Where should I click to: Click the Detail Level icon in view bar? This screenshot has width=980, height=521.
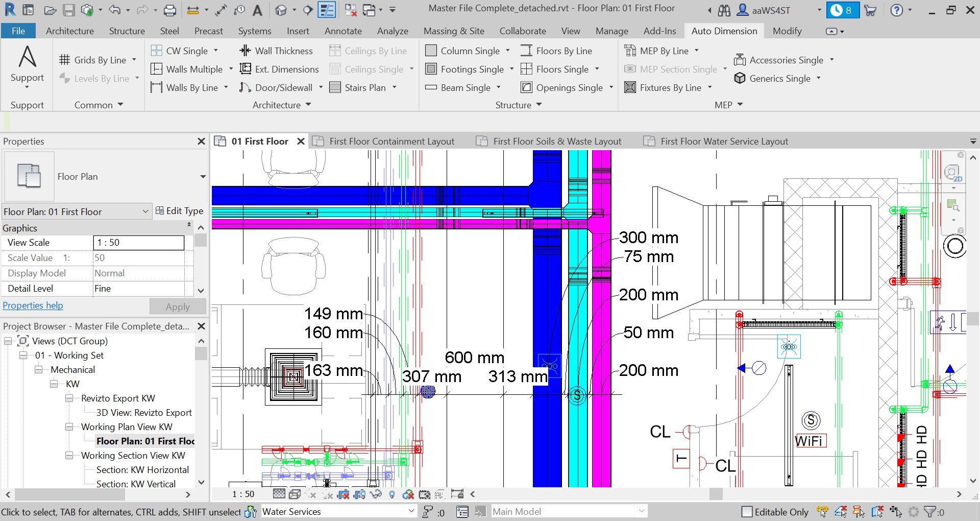click(279, 494)
